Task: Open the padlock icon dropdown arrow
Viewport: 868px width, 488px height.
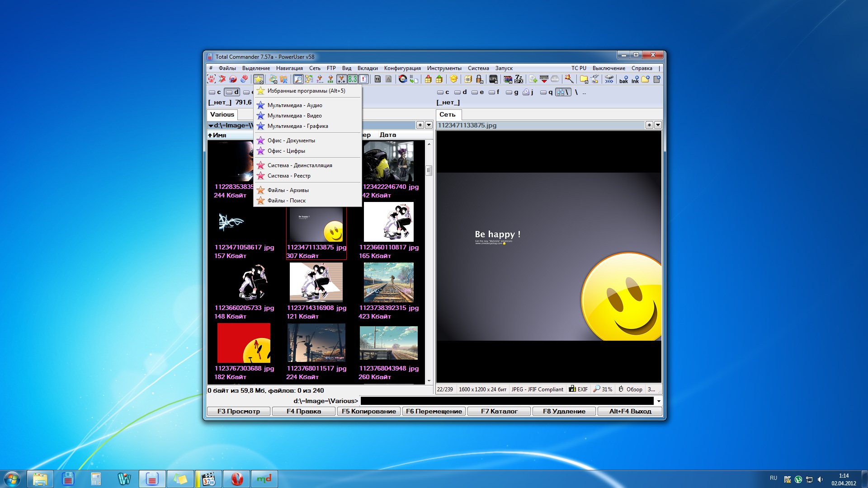Action: 482,82
